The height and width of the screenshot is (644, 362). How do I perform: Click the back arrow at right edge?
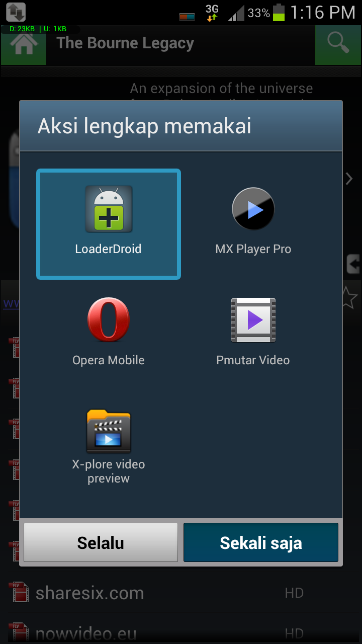[x=353, y=263]
